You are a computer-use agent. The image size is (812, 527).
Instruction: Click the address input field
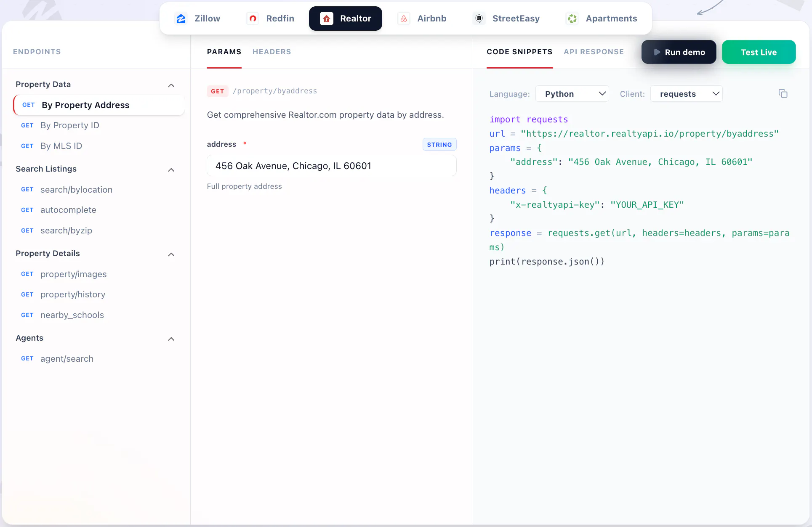click(x=332, y=166)
